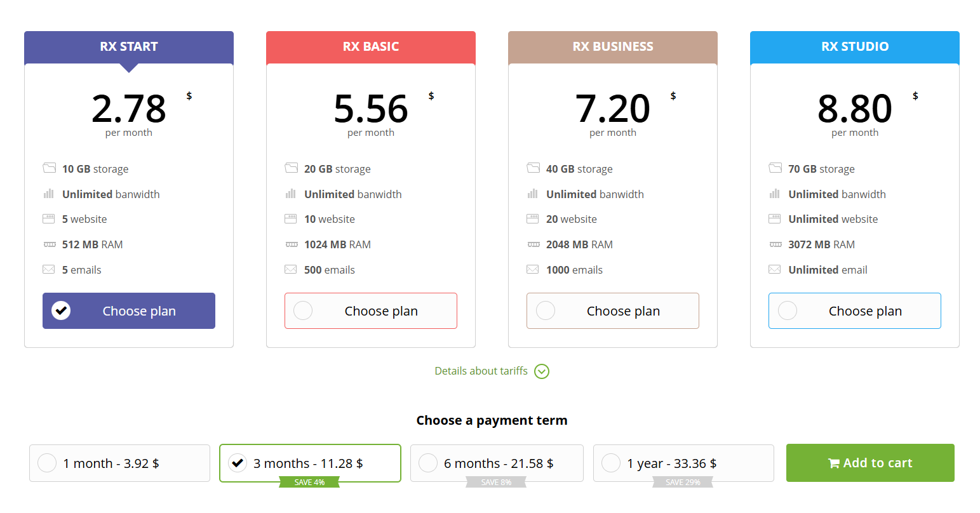Click the website window icon in RX BUSINESS

tap(533, 219)
